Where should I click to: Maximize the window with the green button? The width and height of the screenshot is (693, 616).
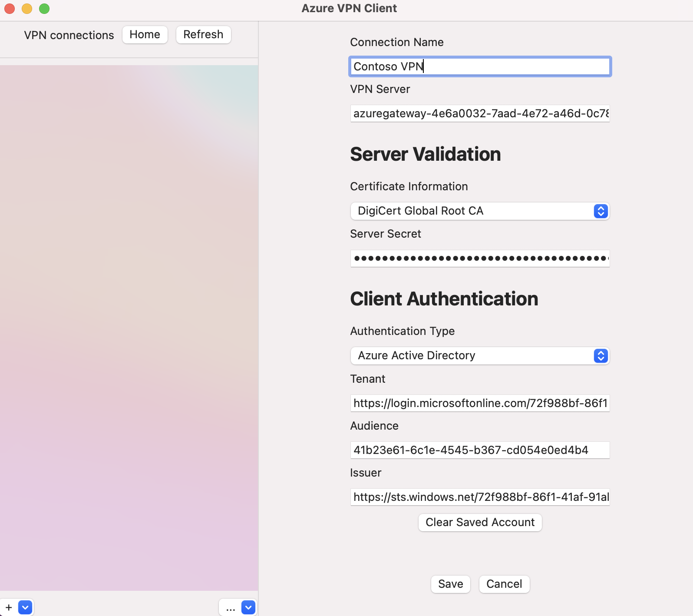point(44,9)
